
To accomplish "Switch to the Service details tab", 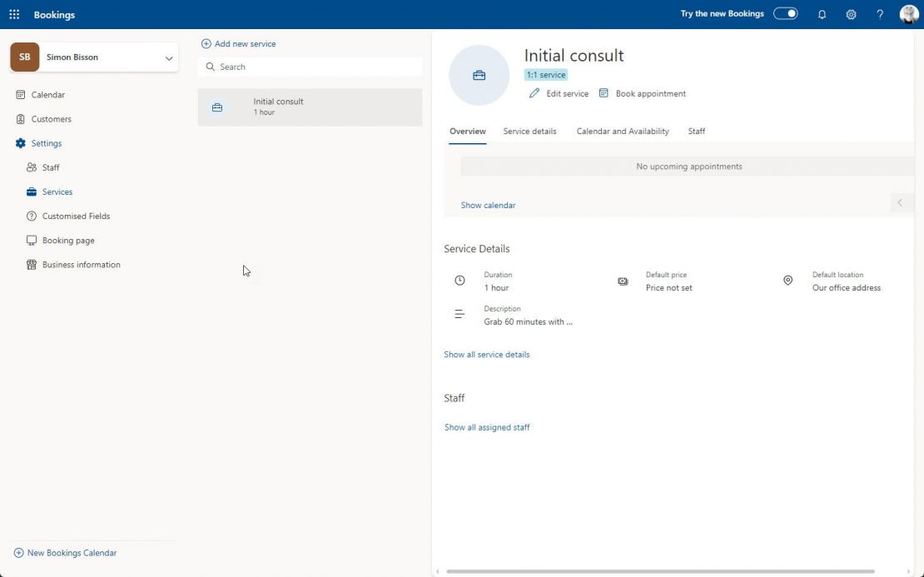I will [x=529, y=131].
